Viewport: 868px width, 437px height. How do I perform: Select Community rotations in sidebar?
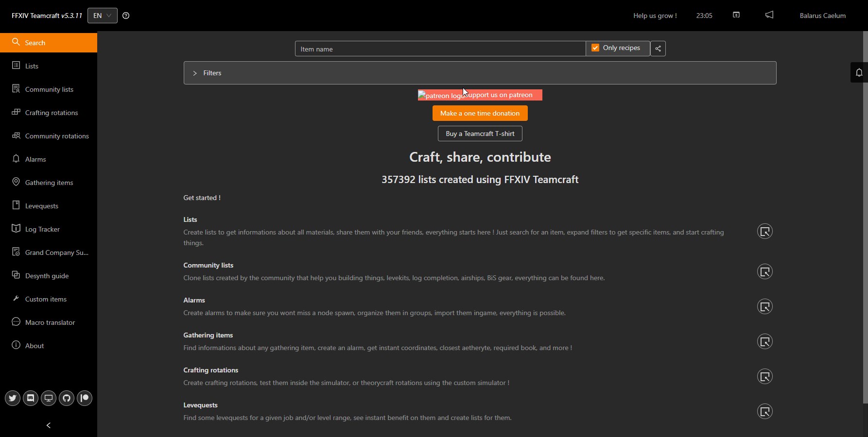pyautogui.click(x=49, y=136)
